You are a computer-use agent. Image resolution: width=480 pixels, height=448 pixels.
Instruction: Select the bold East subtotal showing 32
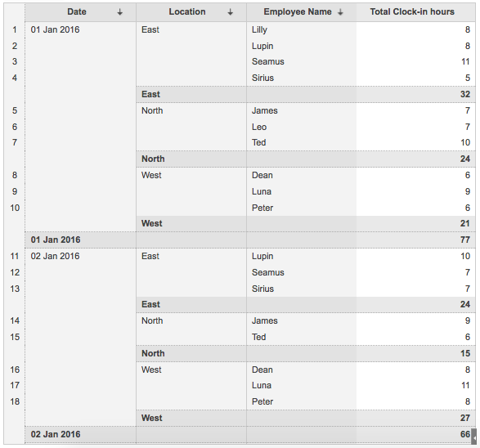click(306, 94)
